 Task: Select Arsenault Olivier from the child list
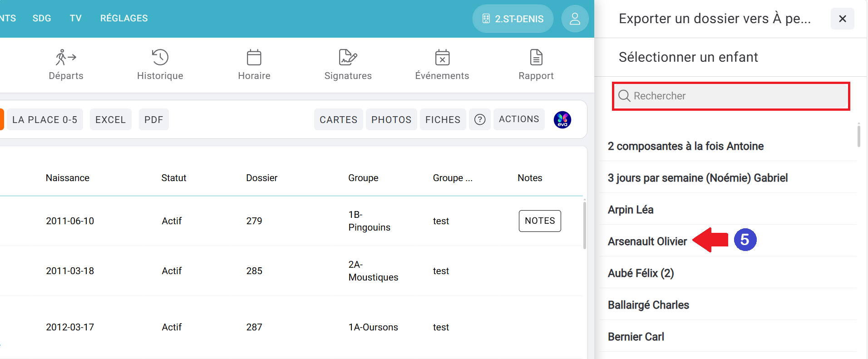(647, 241)
